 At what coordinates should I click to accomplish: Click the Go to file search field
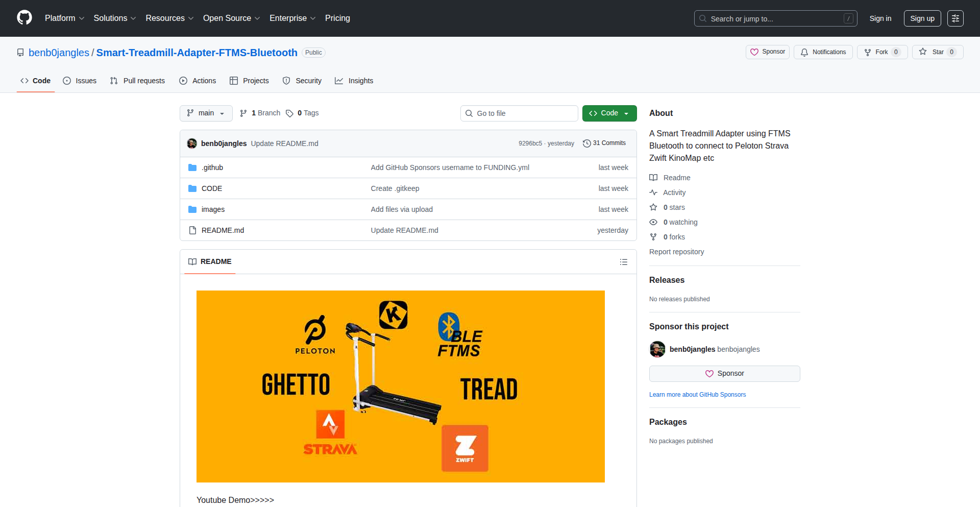[519, 113]
